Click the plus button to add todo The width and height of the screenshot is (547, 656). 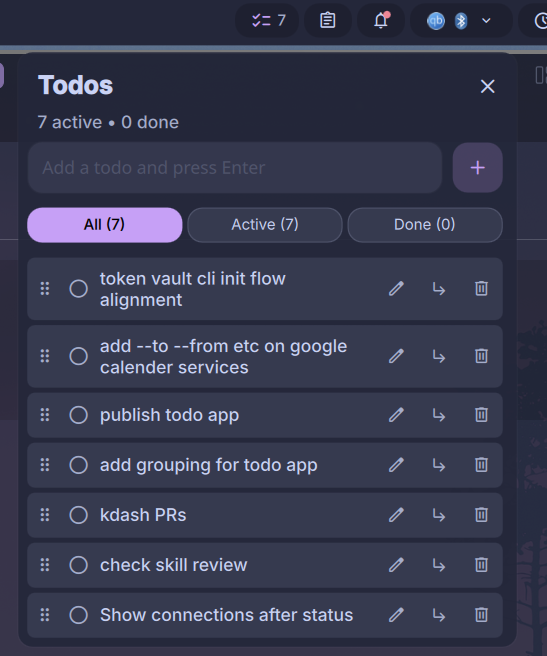478,168
